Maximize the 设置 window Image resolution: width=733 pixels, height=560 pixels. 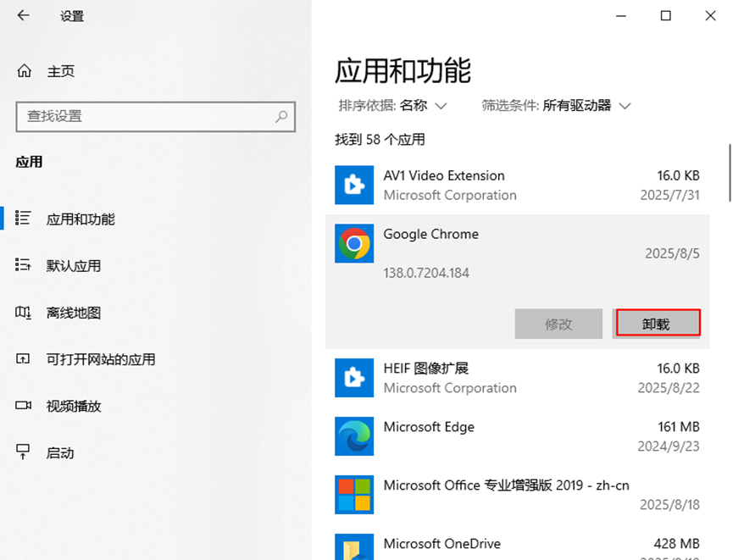pyautogui.click(x=666, y=16)
